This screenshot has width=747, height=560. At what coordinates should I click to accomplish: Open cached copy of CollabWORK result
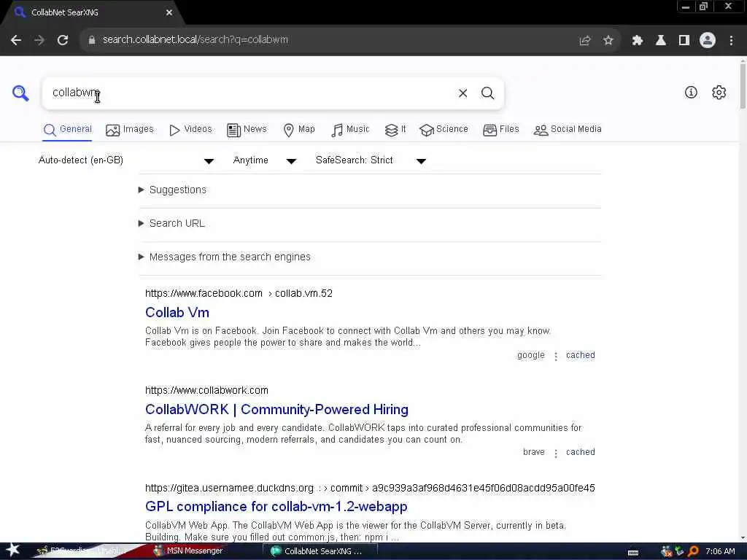(580, 452)
